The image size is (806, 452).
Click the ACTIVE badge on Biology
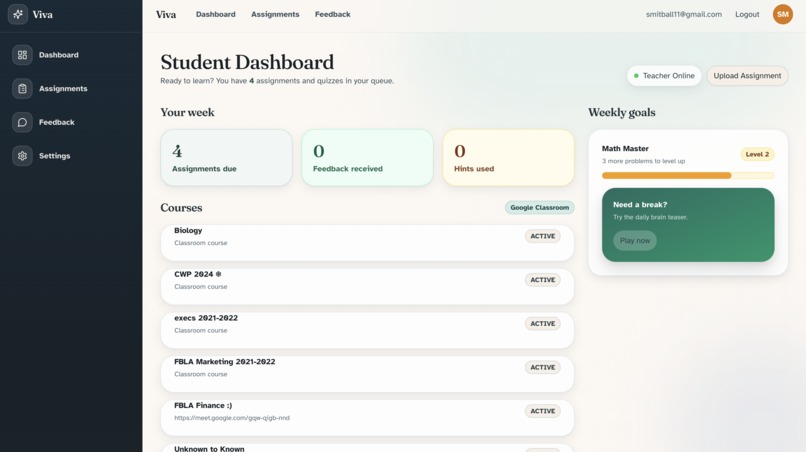542,236
